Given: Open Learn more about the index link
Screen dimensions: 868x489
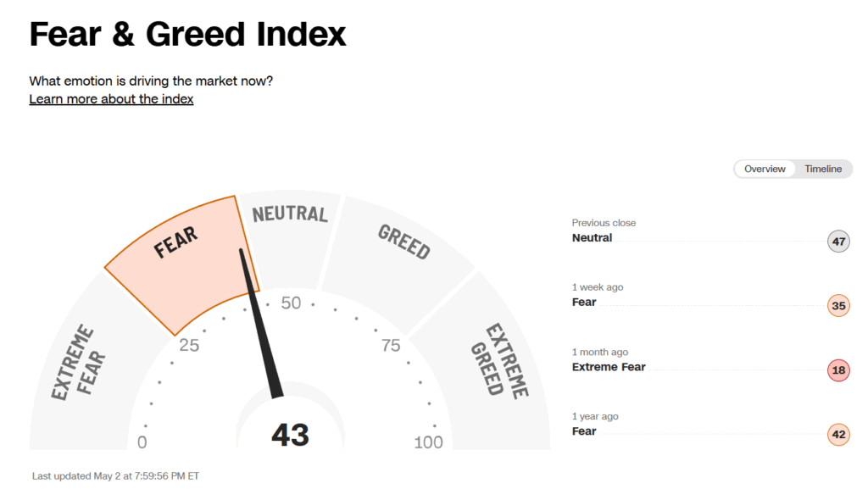Looking at the screenshot, I should 111,99.
